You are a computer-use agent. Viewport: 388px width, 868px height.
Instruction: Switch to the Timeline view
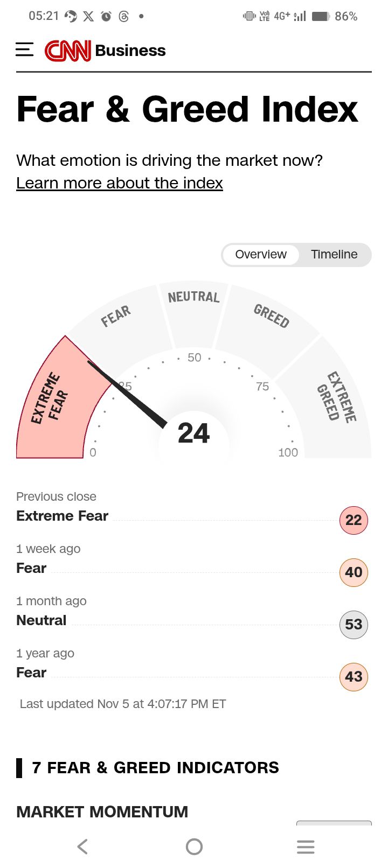tap(334, 254)
